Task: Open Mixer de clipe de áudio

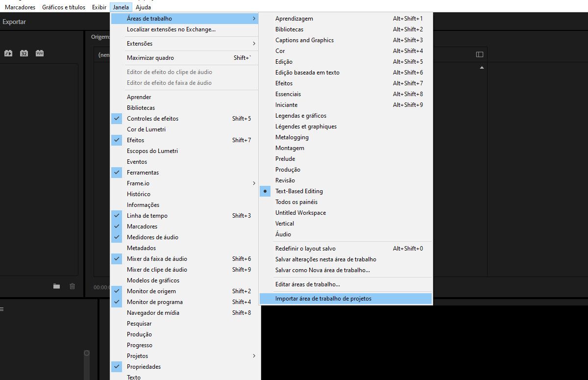Action: pyautogui.click(x=184, y=270)
